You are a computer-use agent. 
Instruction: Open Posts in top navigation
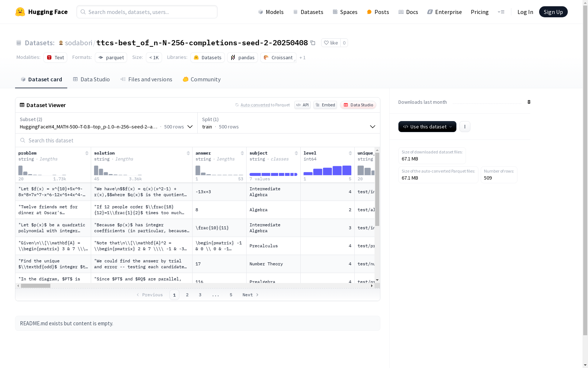pos(378,12)
